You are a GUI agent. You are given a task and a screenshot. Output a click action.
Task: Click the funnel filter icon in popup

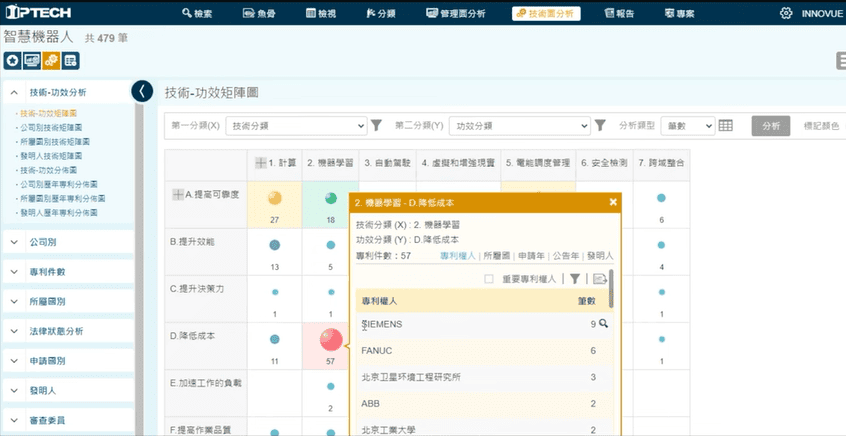click(x=575, y=280)
